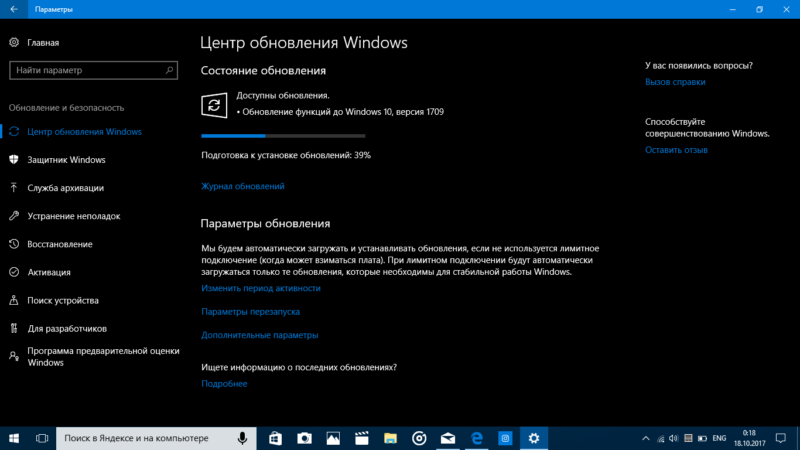Click Изменить период активности link
800x450 pixels.
click(x=261, y=288)
